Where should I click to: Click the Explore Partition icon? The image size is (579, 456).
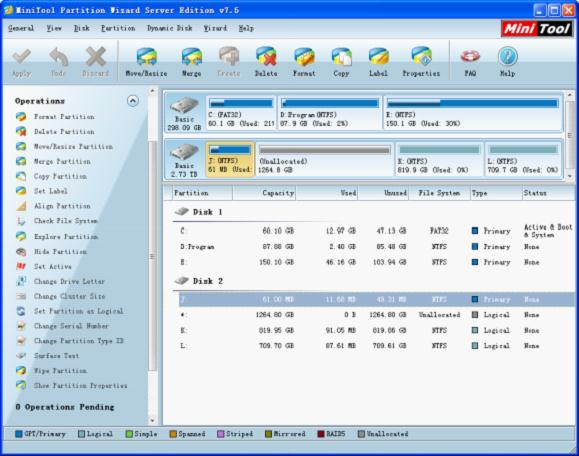tap(21, 236)
